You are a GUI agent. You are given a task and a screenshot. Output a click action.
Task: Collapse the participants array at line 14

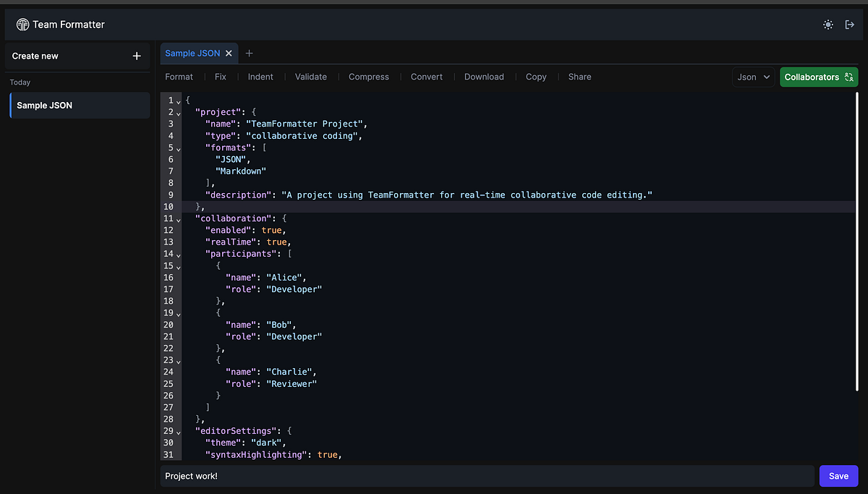click(x=177, y=255)
